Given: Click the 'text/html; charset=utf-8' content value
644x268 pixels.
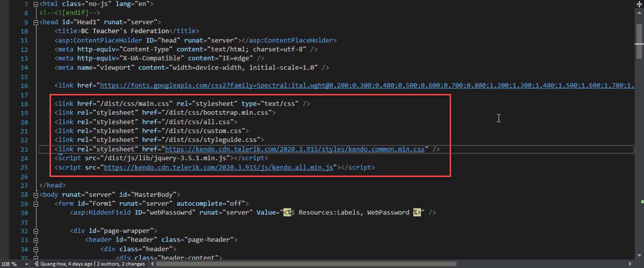Looking at the screenshot, I should coord(258,49).
